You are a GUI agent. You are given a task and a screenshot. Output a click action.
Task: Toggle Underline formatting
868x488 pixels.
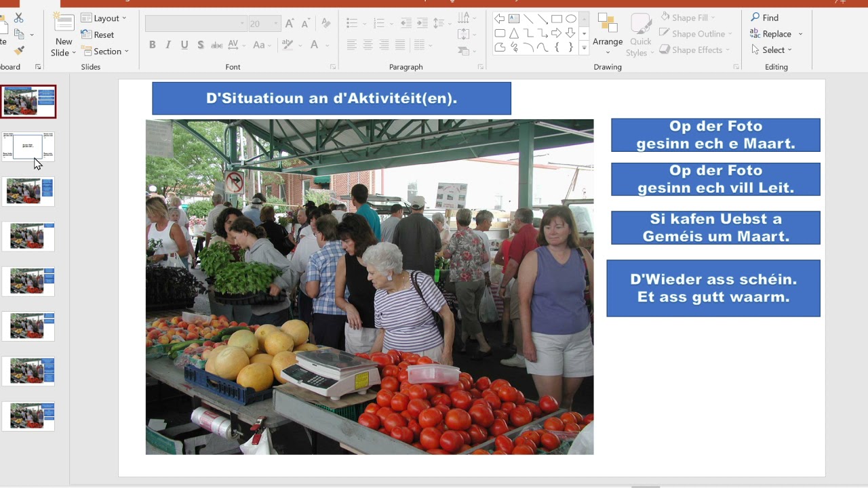click(184, 45)
